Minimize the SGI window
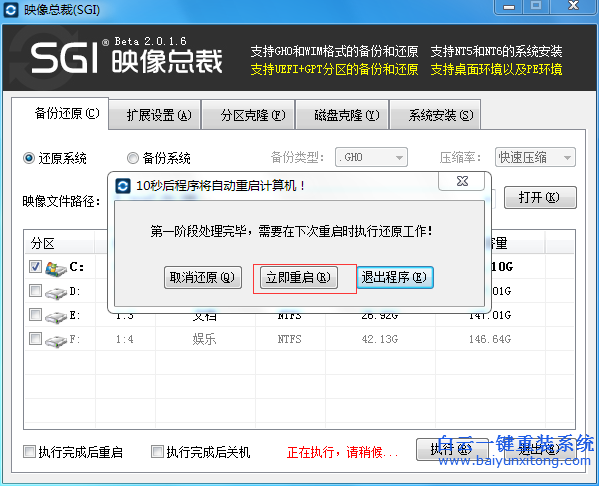The height and width of the screenshot is (486, 599). tap(509, 6)
